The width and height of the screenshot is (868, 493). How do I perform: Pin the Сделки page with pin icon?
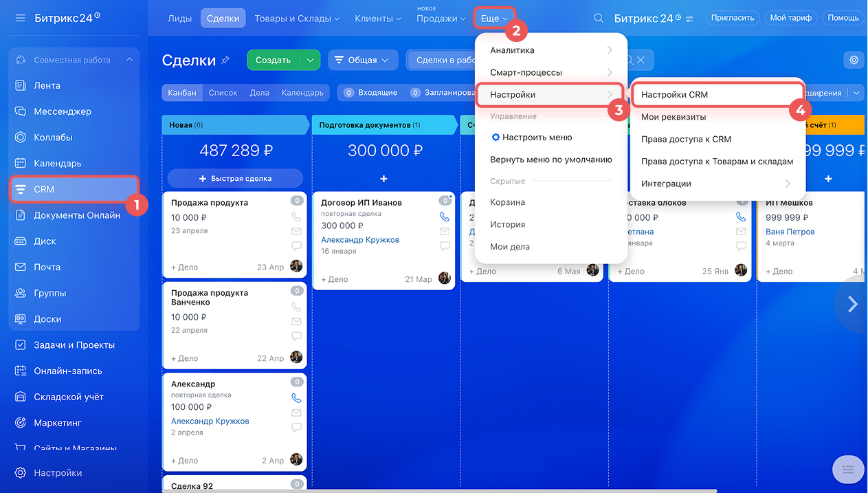tap(225, 61)
